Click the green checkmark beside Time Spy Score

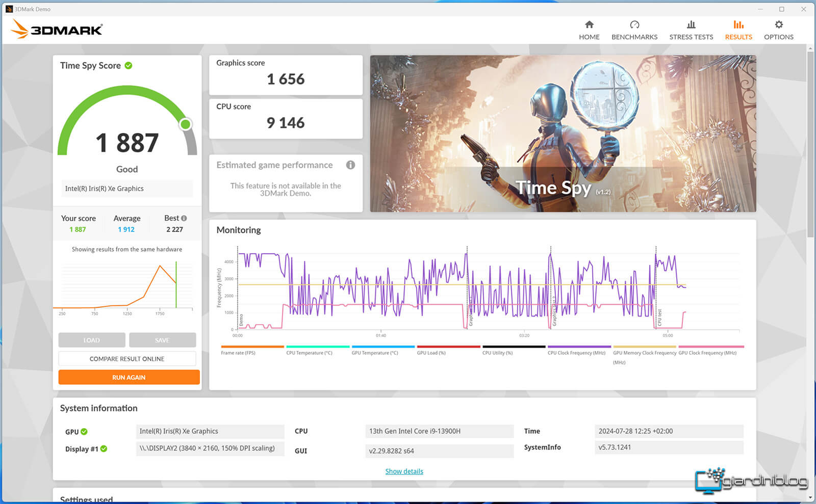(129, 65)
